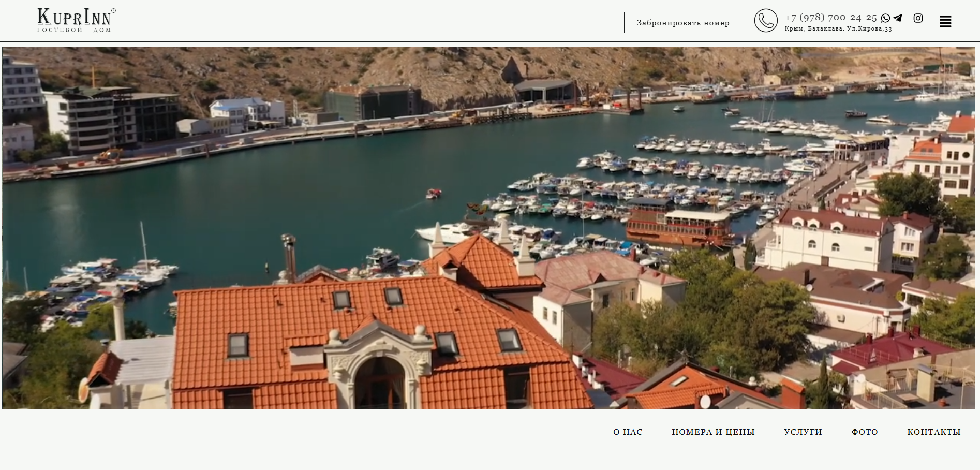This screenshot has height=470, width=980.
Task: Click the KuprInn logo
Action: [x=74, y=18]
